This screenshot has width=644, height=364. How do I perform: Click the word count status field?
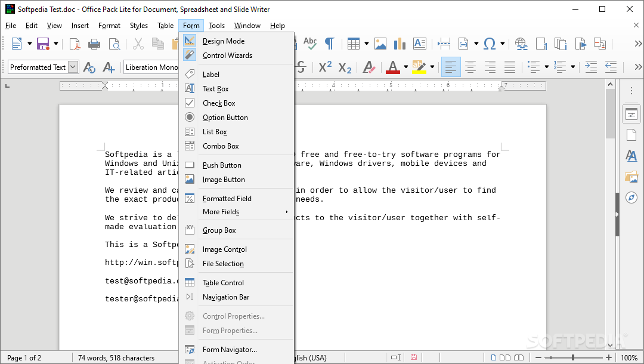click(116, 358)
